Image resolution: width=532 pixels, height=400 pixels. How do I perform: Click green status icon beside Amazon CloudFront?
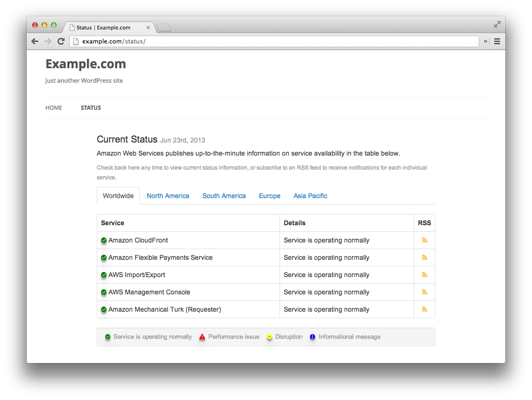pos(104,241)
